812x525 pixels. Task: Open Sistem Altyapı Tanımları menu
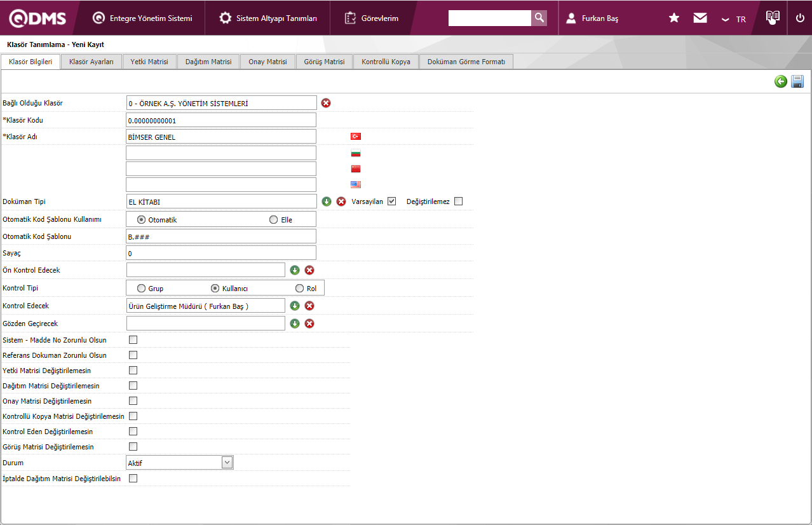pyautogui.click(x=267, y=18)
